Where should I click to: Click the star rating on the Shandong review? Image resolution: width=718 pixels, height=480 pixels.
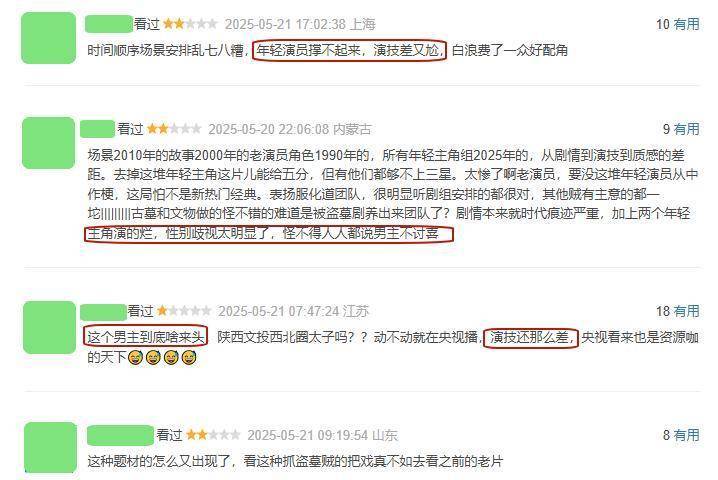(213, 435)
